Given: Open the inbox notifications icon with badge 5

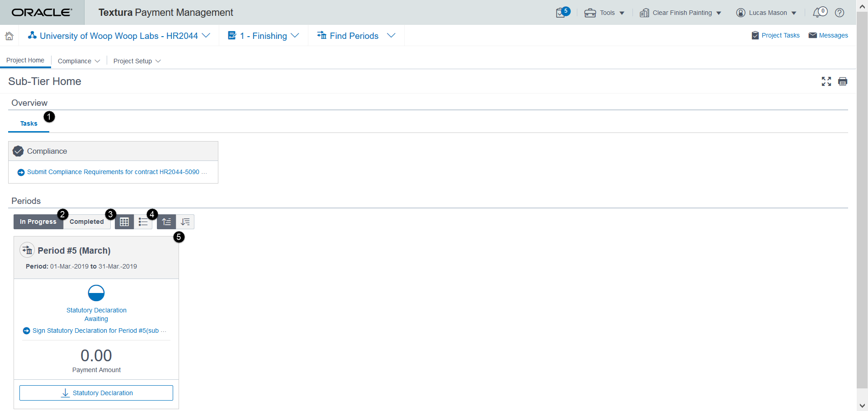Looking at the screenshot, I should click(x=562, y=12).
